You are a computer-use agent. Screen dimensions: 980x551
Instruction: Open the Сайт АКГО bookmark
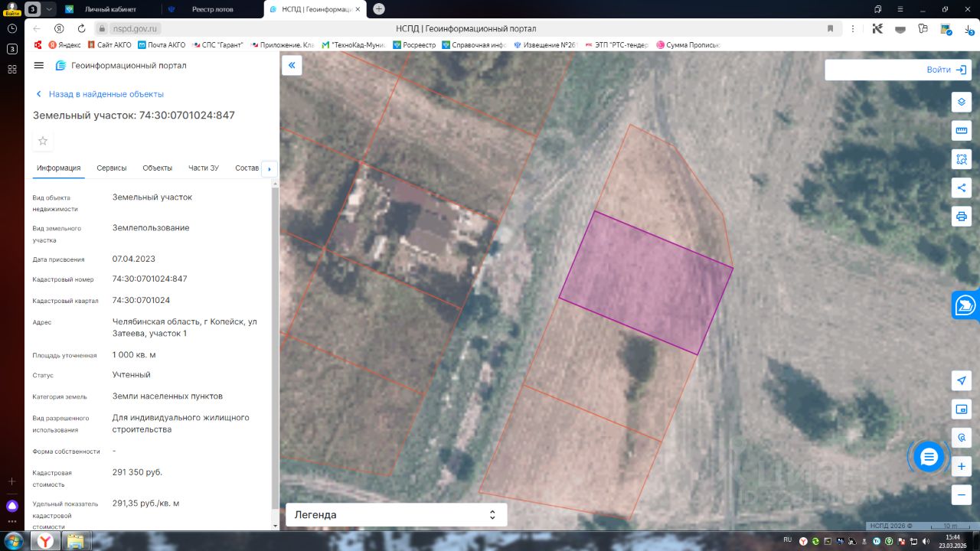(x=108, y=45)
